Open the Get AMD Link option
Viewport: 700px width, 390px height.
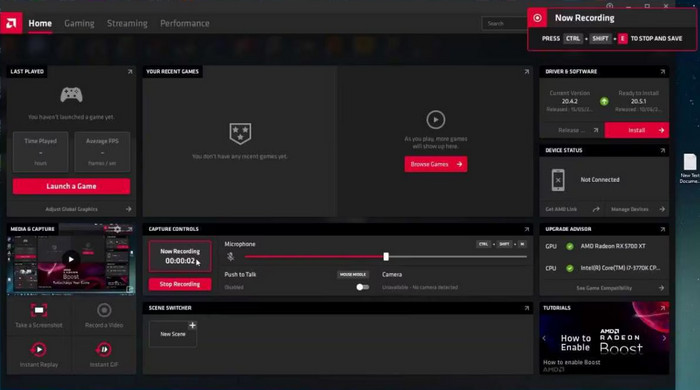(x=572, y=209)
